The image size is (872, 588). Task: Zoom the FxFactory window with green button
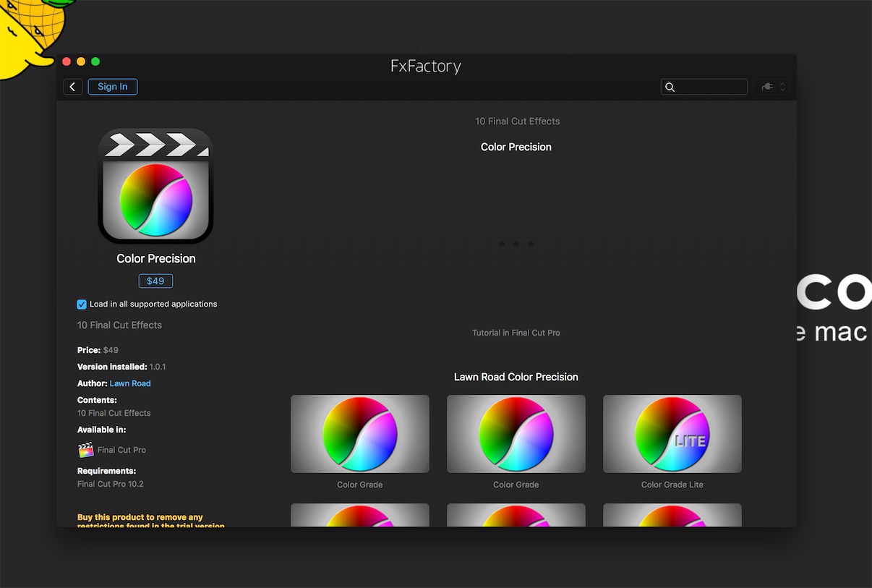95,62
